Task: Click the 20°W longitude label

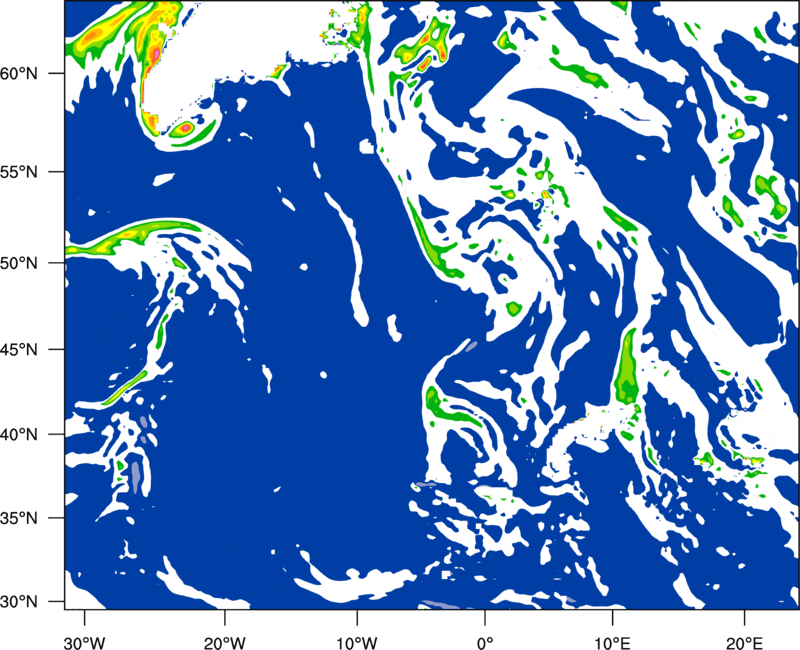Action: point(224,642)
